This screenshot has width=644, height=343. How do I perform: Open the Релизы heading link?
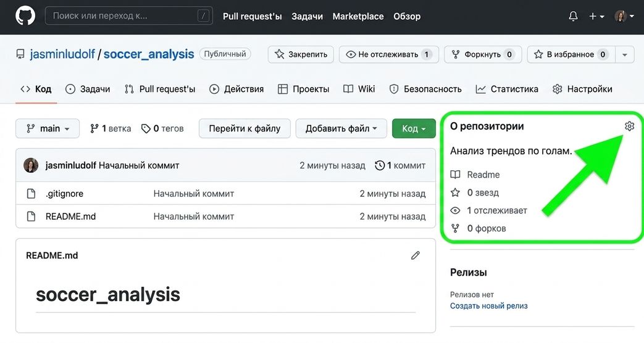pyautogui.click(x=469, y=273)
